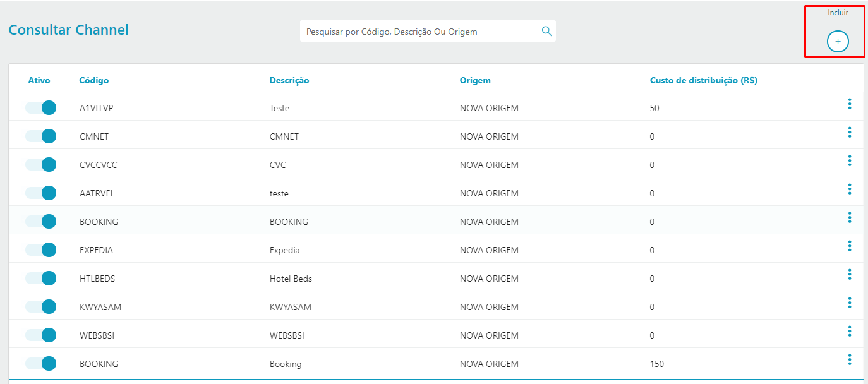Click WEBSBSI in the Código column
868x384 pixels.
click(97, 335)
